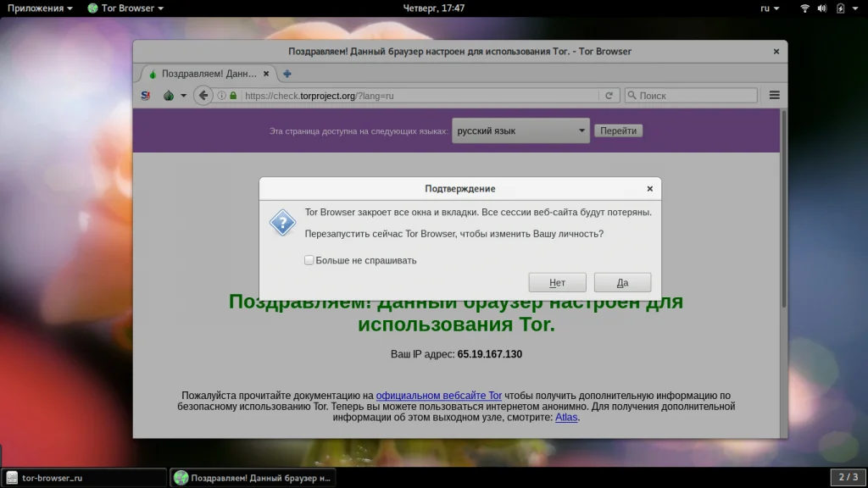Click the question mark icon in the dialog
This screenshot has width=868, height=488.
coord(282,223)
